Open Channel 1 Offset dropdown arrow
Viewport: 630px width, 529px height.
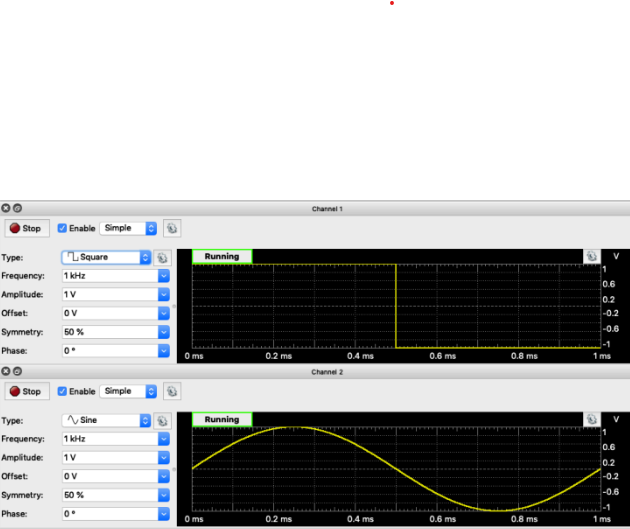[164, 313]
